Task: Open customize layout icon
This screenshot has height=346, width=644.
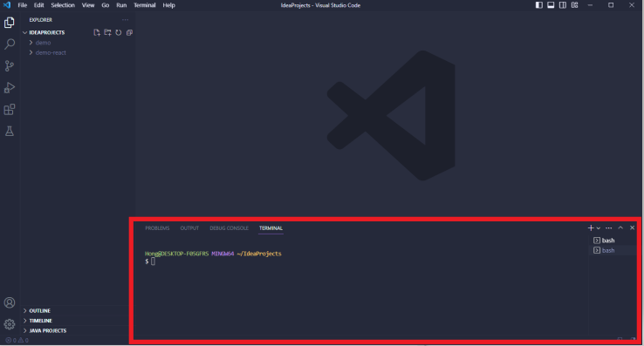Action: pyautogui.click(x=574, y=5)
